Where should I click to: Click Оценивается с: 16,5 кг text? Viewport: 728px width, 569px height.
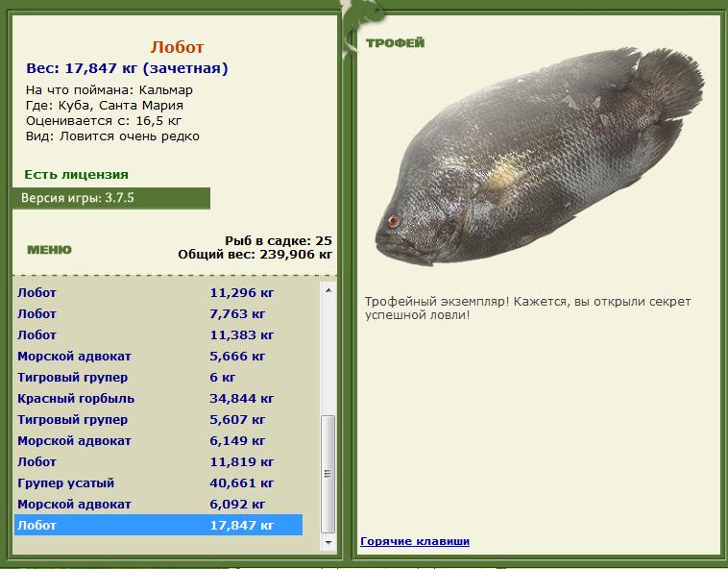[104, 121]
